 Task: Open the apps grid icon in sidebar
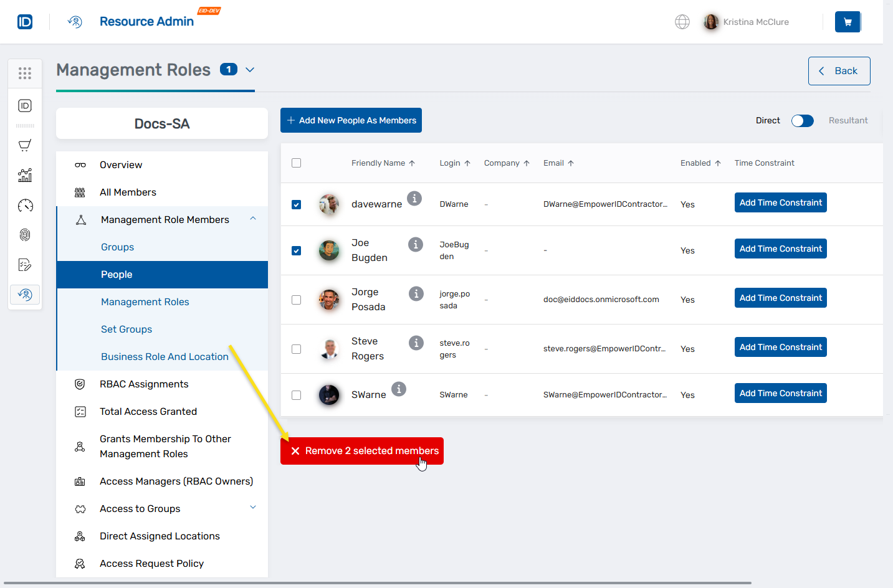[25, 73]
